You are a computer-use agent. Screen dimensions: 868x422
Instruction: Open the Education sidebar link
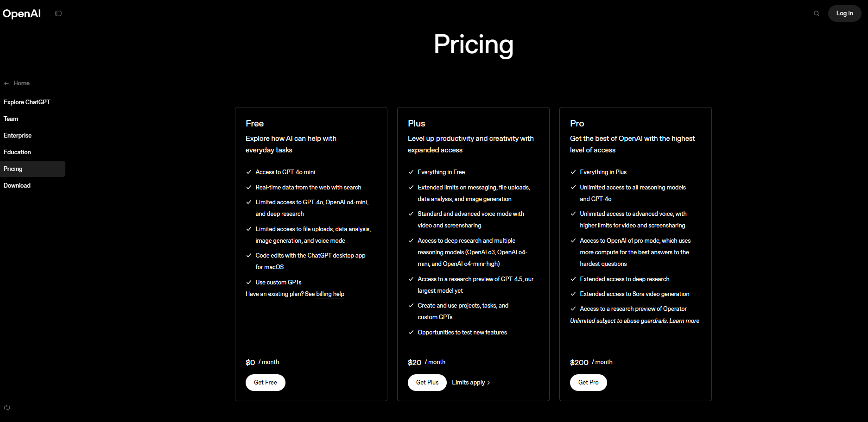pyautogui.click(x=17, y=152)
